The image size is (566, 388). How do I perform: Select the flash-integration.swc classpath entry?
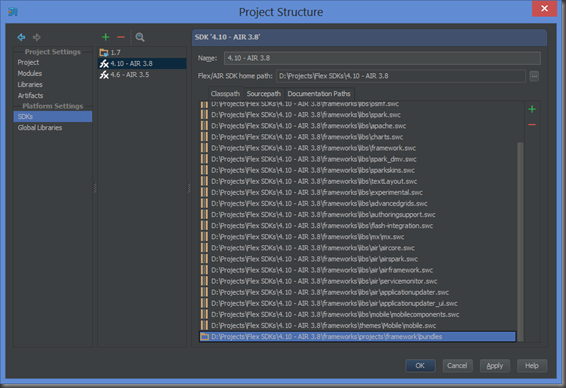point(357,226)
